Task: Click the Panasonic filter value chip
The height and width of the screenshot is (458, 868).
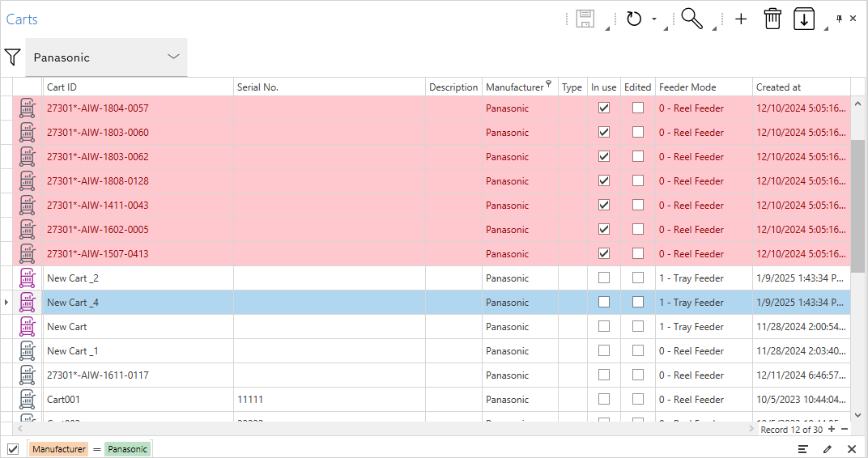Action: coord(128,449)
